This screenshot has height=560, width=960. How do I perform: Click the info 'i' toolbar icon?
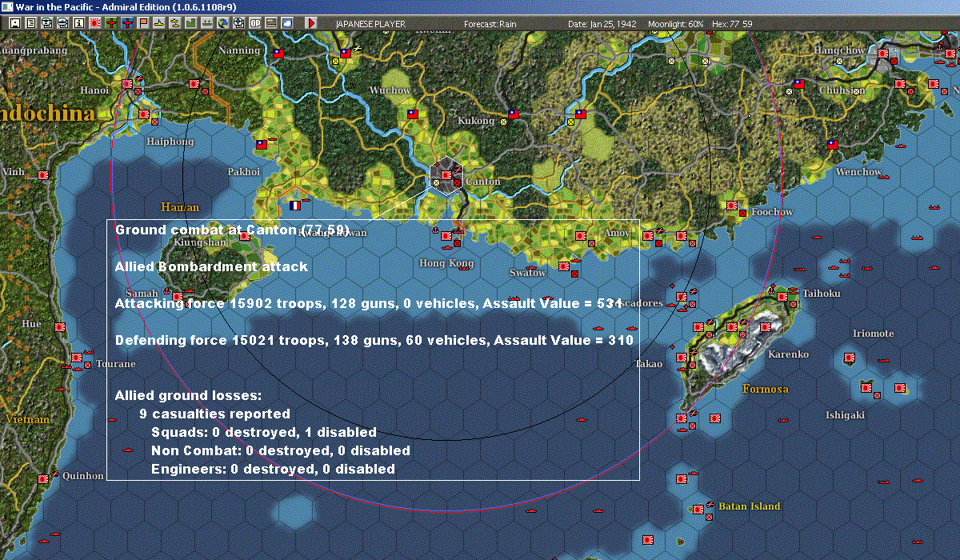79,23
